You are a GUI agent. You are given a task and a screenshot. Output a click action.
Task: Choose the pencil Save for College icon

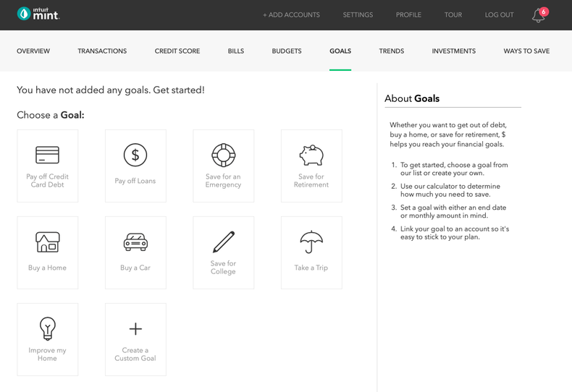pyautogui.click(x=223, y=242)
